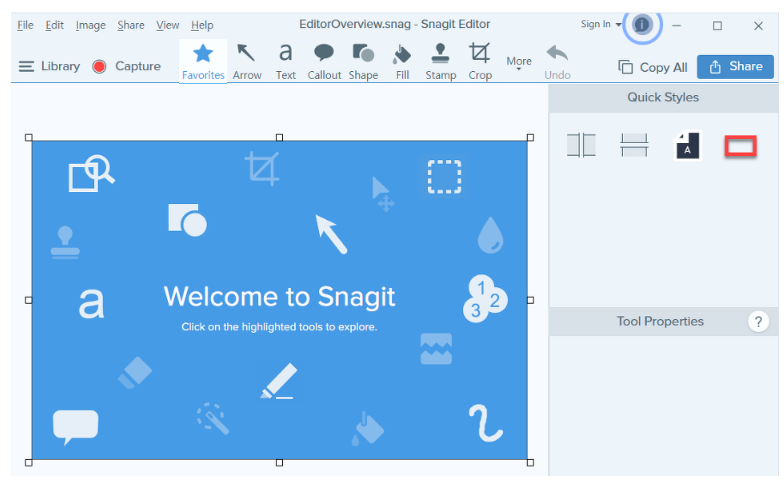Click the highlighter pen icon on canvas

[x=279, y=381]
